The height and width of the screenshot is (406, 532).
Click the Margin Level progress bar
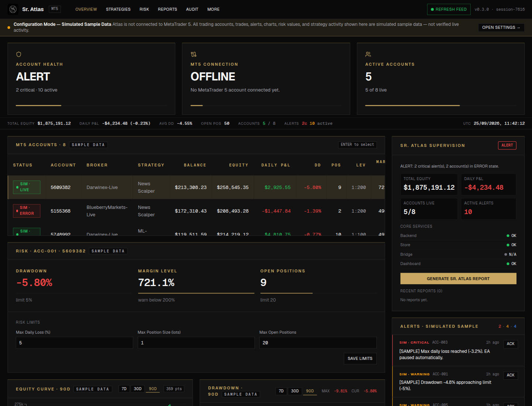click(196, 293)
